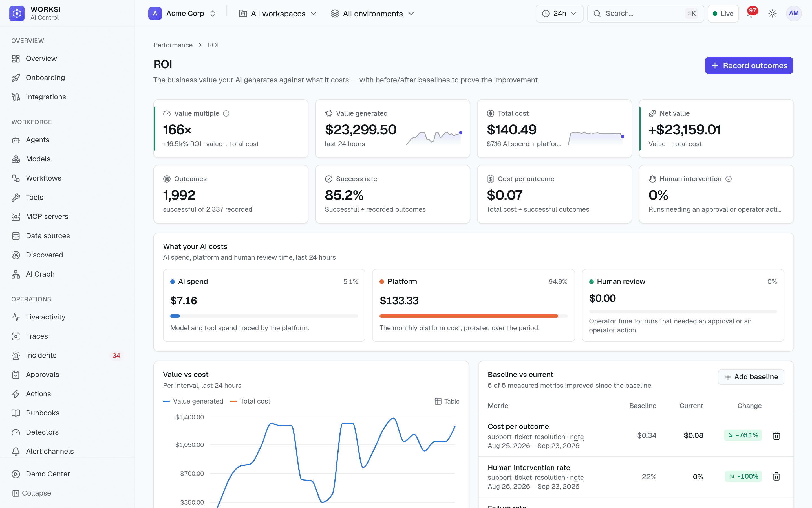The width and height of the screenshot is (812, 508).
Task: Click the Human intervention info icon
Action: tap(729, 179)
